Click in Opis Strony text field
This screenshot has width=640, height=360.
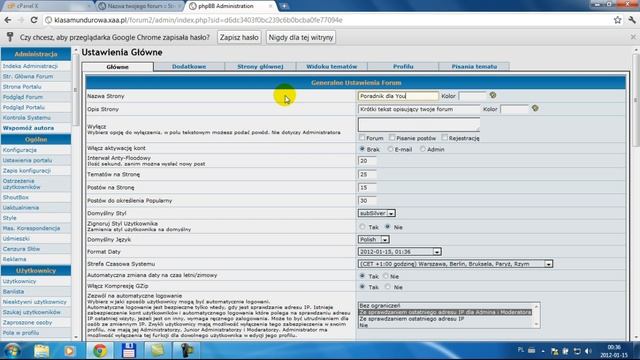point(419,109)
